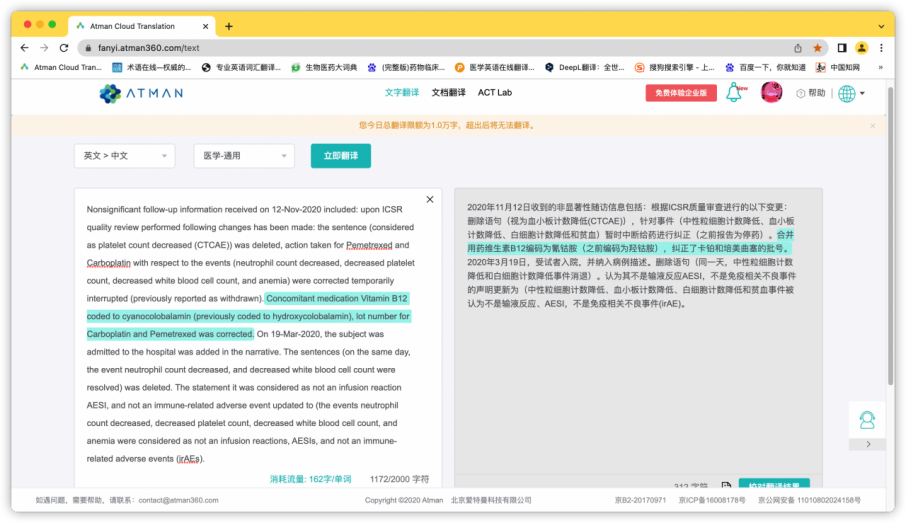Open the pink user avatar
The image size is (907, 524).
(771, 92)
